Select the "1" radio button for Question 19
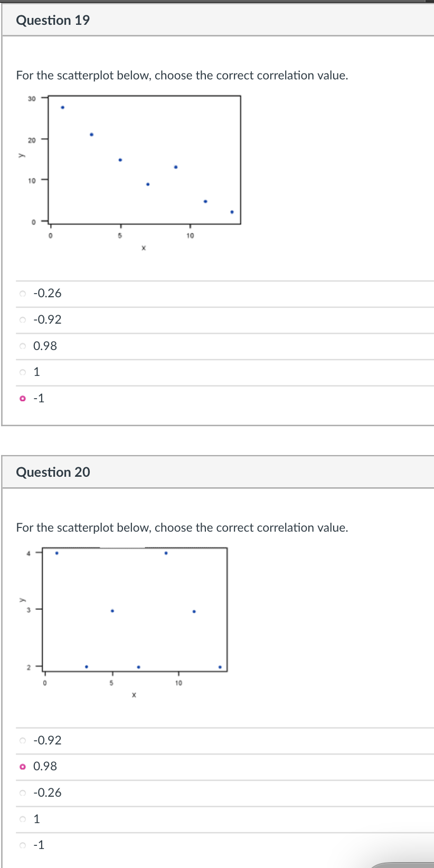The width and height of the screenshot is (434, 868). pyautogui.click(x=23, y=372)
